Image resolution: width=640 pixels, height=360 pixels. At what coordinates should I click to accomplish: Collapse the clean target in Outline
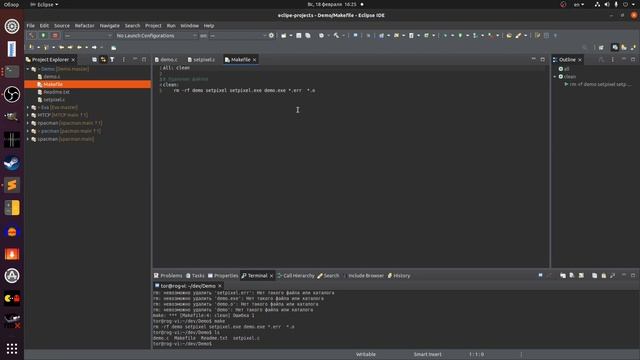tap(555, 76)
